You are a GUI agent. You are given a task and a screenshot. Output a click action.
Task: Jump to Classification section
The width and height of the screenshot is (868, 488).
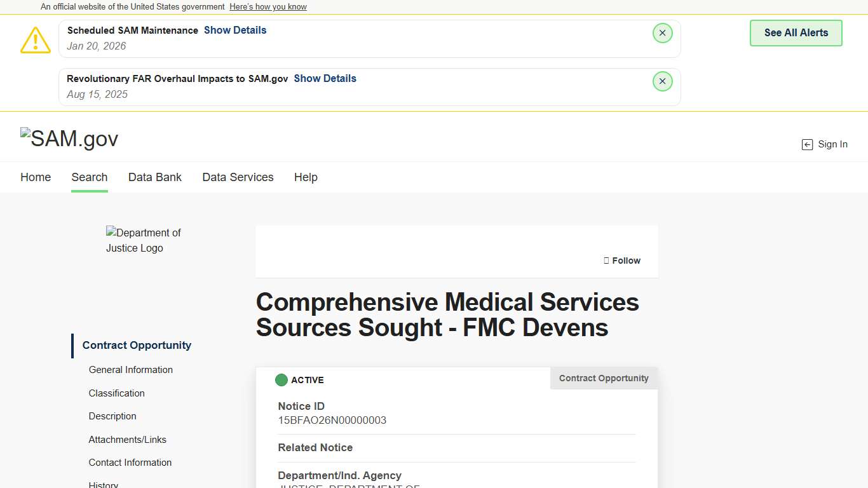point(117,393)
